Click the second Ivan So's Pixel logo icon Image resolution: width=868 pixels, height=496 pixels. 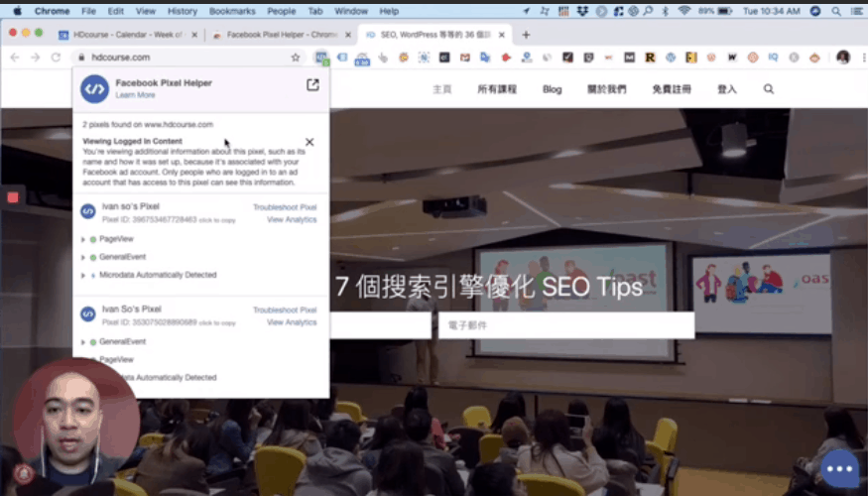[88, 314]
